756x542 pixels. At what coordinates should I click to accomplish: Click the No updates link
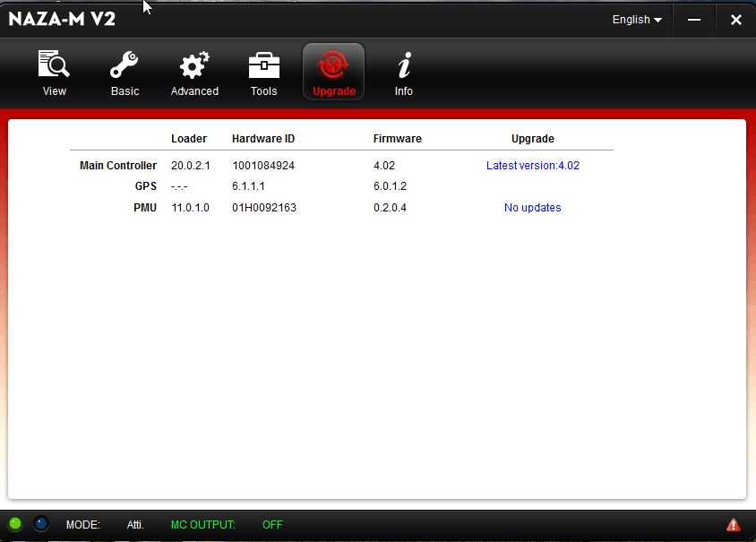[532, 208]
